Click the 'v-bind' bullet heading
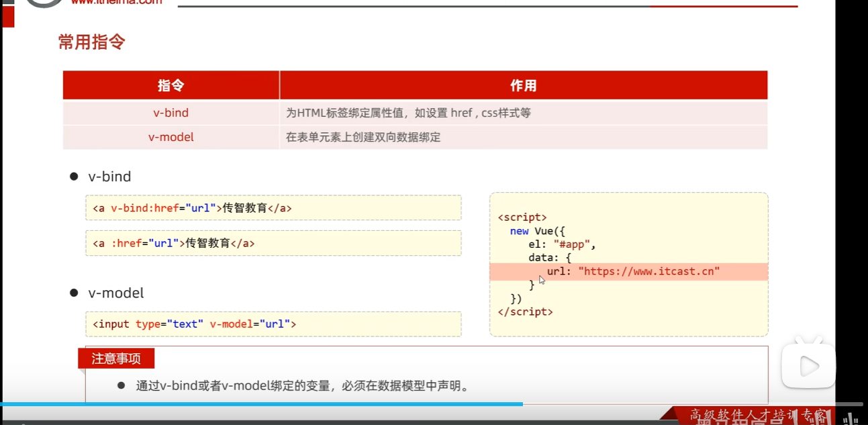The height and width of the screenshot is (425, 868). pos(109,177)
